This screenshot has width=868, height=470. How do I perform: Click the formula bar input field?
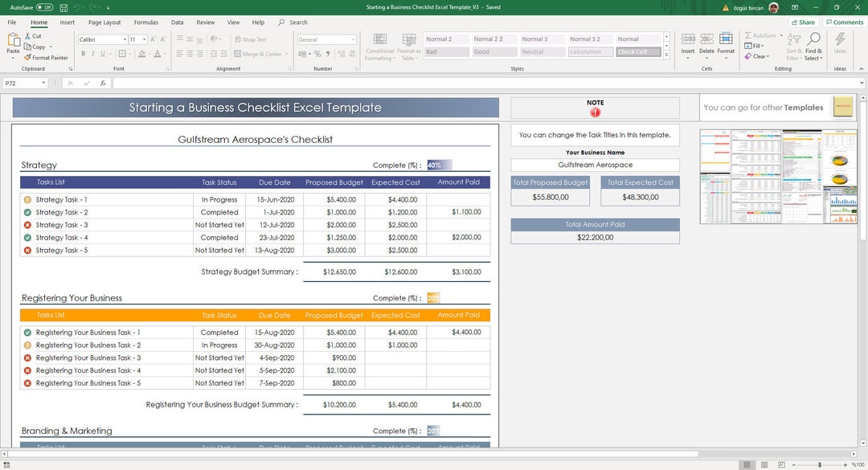tap(485, 83)
